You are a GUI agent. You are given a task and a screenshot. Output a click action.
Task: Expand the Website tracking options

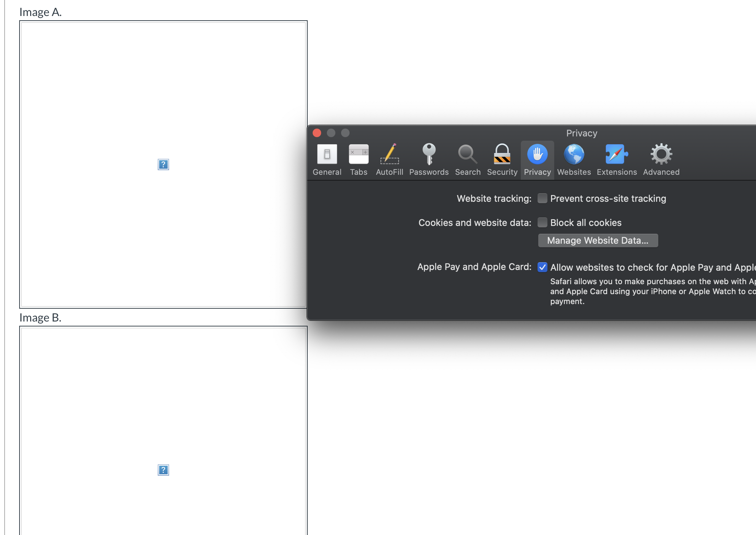[x=542, y=199]
